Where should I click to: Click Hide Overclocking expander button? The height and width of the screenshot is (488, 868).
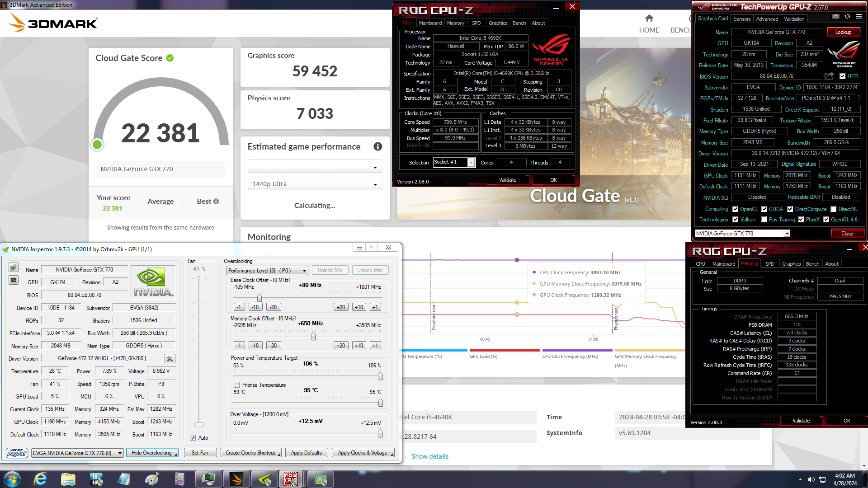tap(152, 453)
